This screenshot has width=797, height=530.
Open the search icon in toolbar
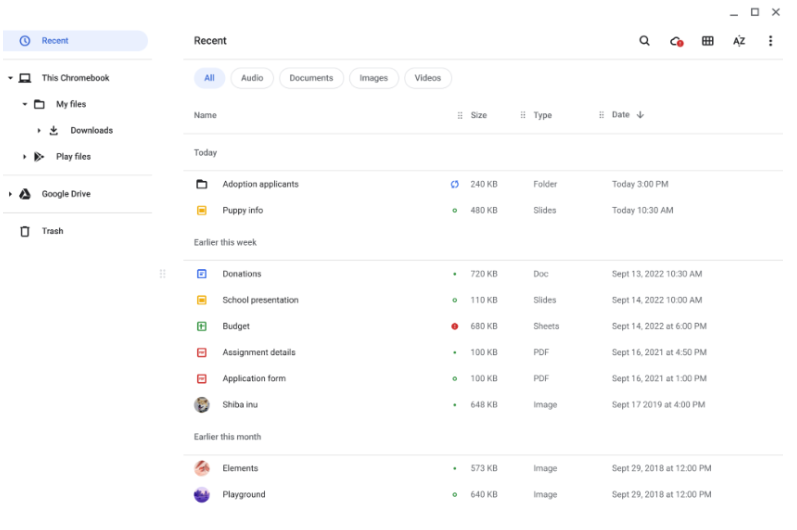coord(644,41)
